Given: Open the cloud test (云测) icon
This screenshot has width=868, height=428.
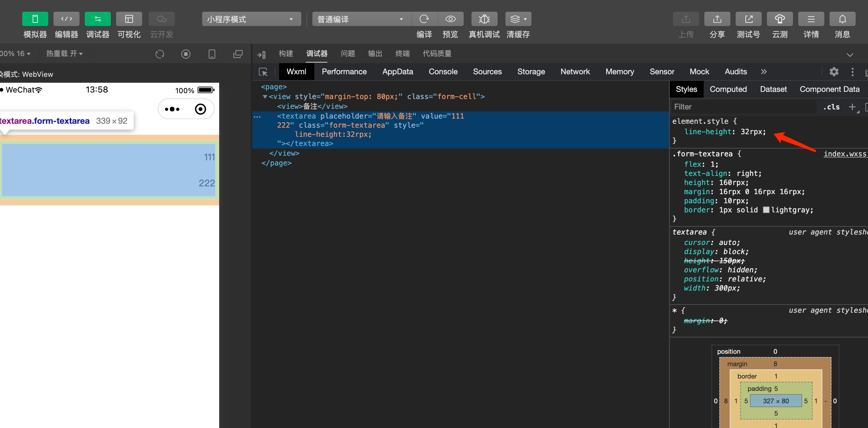Looking at the screenshot, I should pos(780,19).
